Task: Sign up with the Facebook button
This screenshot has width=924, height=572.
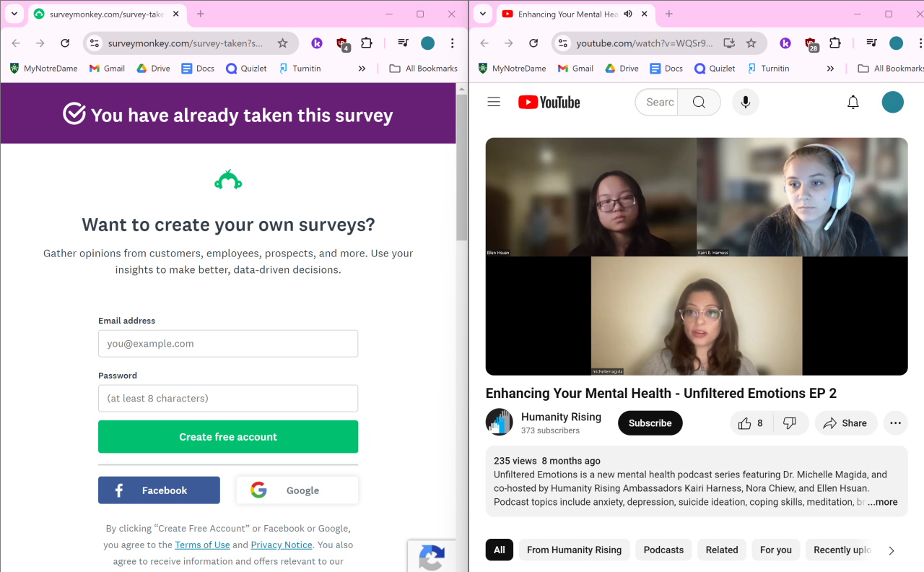Action: [159, 490]
